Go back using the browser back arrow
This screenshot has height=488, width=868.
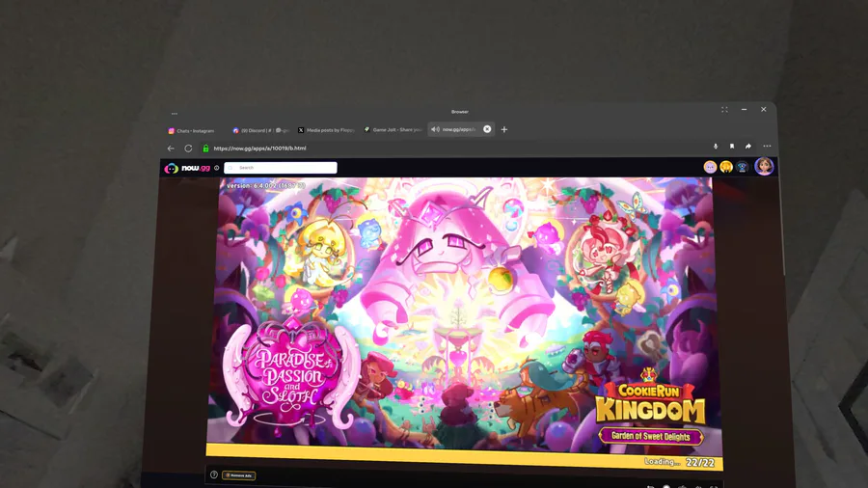171,149
